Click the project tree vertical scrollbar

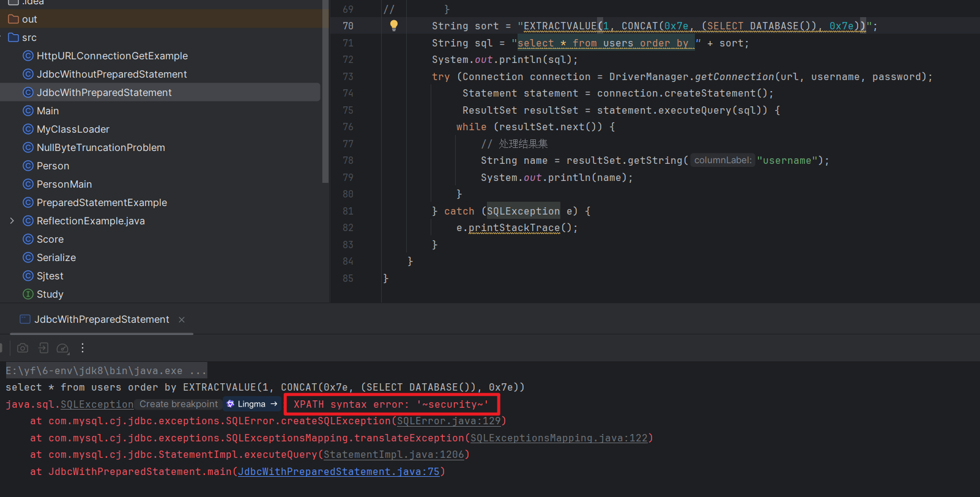point(325,92)
